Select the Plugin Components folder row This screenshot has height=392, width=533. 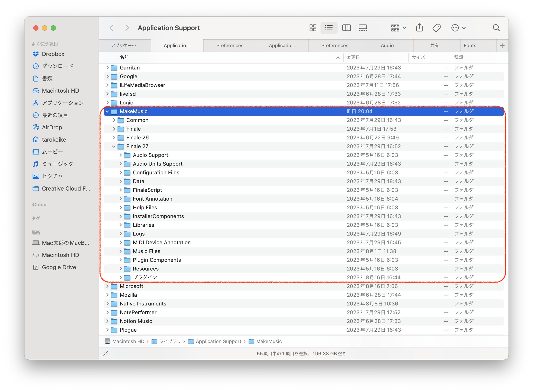coord(304,260)
